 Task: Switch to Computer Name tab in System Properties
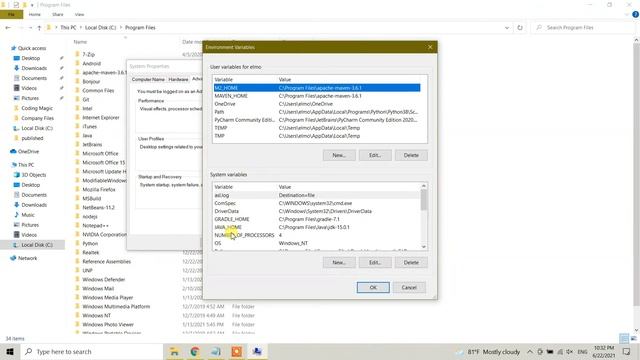pos(148,79)
